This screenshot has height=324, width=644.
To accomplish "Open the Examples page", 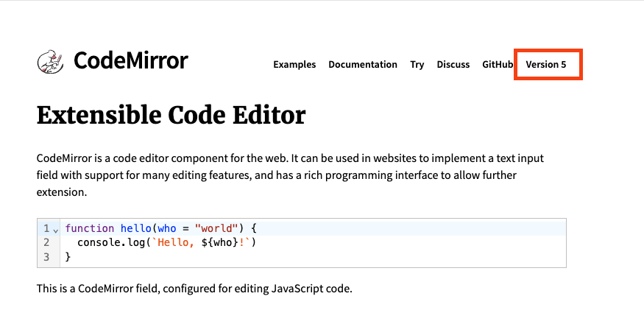I will [294, 65].
